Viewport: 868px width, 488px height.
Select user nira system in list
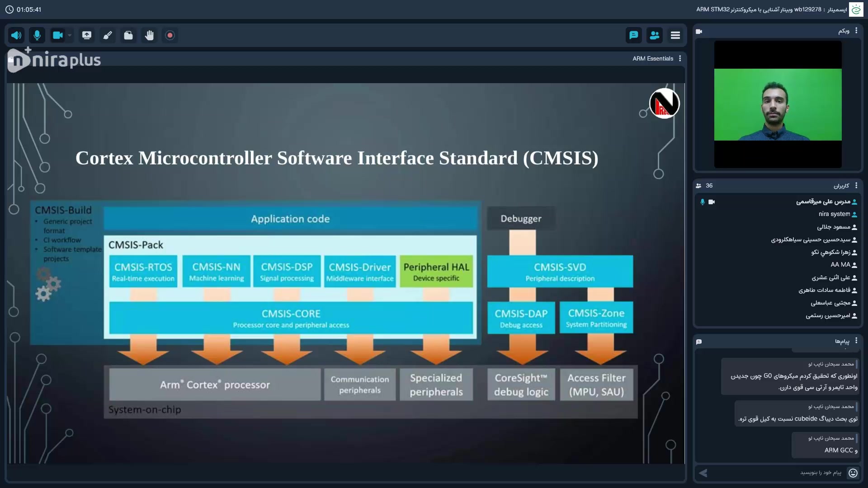point(778,214)
